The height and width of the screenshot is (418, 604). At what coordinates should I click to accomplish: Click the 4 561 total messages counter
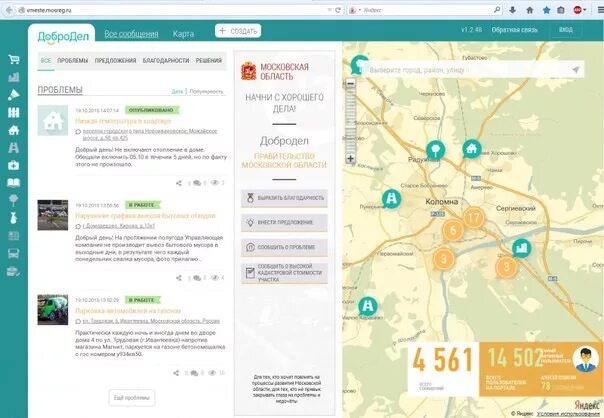pyautogui.click(x=442, y=360)
